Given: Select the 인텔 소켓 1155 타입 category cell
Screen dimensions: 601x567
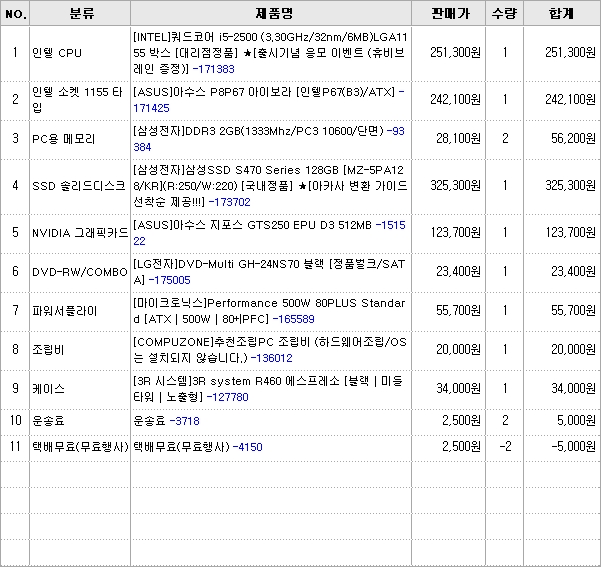Looking at the screenshot, I should point(77,100).
